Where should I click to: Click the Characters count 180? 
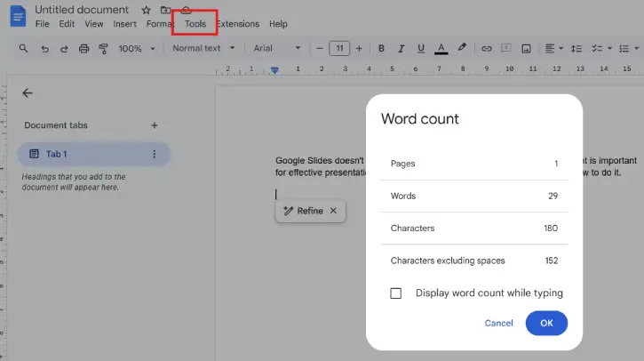(x=551, y=229)
